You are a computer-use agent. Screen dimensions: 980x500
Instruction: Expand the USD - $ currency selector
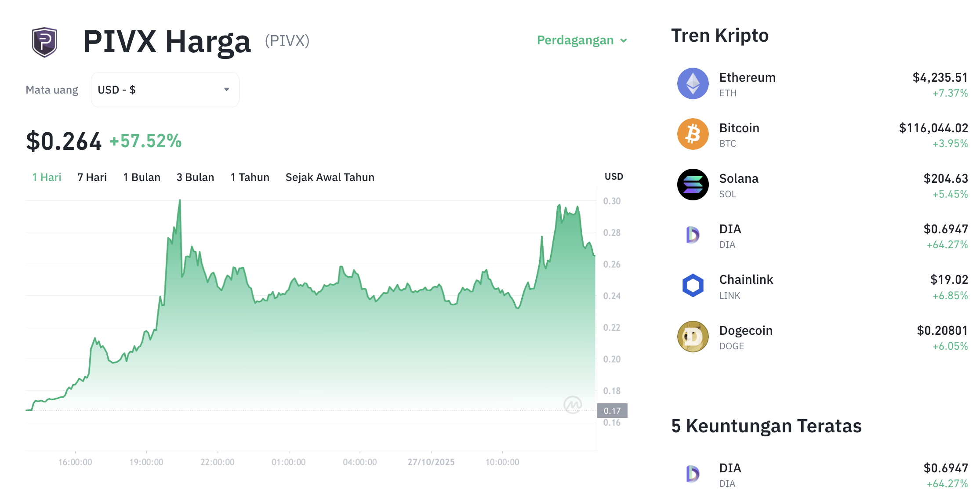(165, 90)
